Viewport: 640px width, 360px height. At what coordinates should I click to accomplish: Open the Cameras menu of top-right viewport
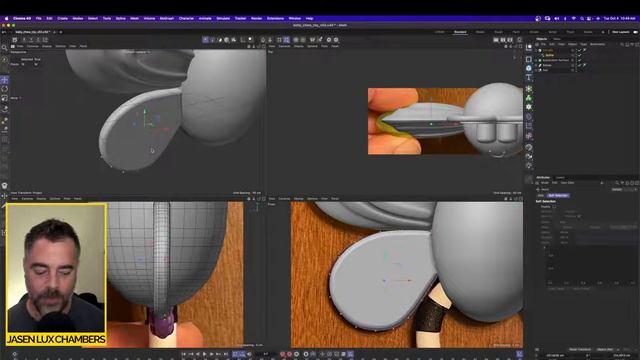(284, 46)
